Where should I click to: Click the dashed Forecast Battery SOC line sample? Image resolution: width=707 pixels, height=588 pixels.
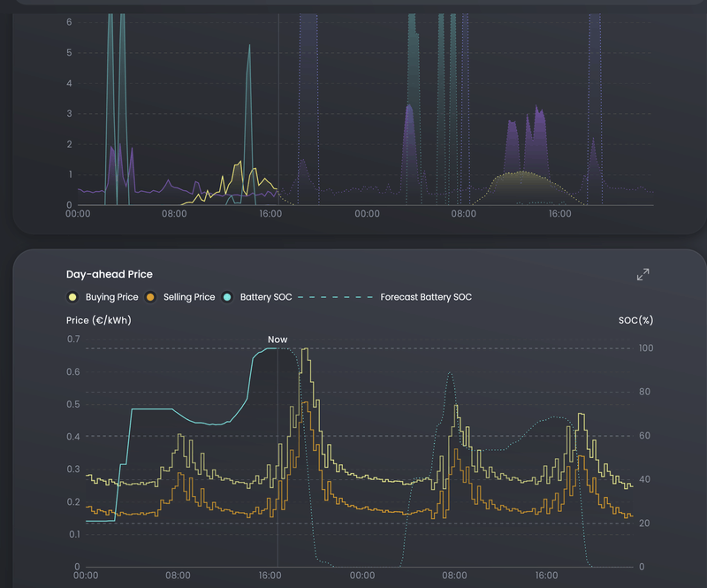pyautogui.click(x=336, y=297)
